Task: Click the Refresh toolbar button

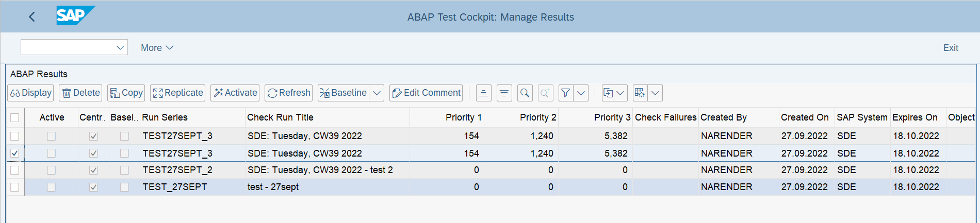Action: (289, 93)
